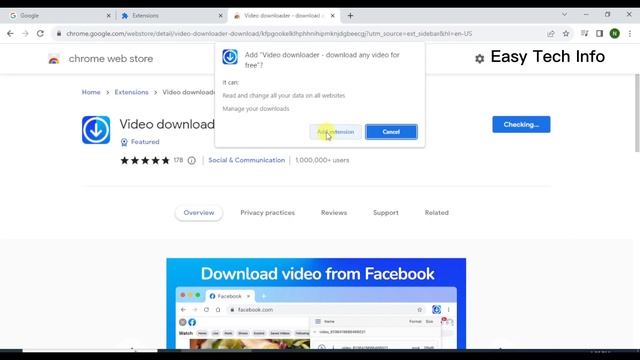
Task: Switch to the Extensions browser tab
Action: [x=171, y=16]
